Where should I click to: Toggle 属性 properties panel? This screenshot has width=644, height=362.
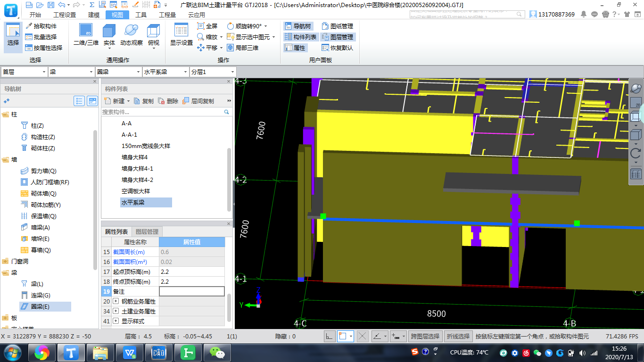(x=295, y=48)
